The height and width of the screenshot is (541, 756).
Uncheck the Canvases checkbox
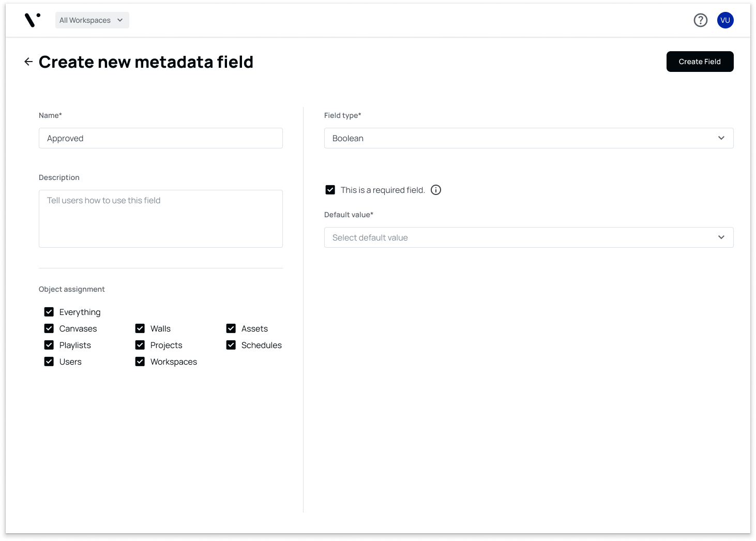coord(49,328)
